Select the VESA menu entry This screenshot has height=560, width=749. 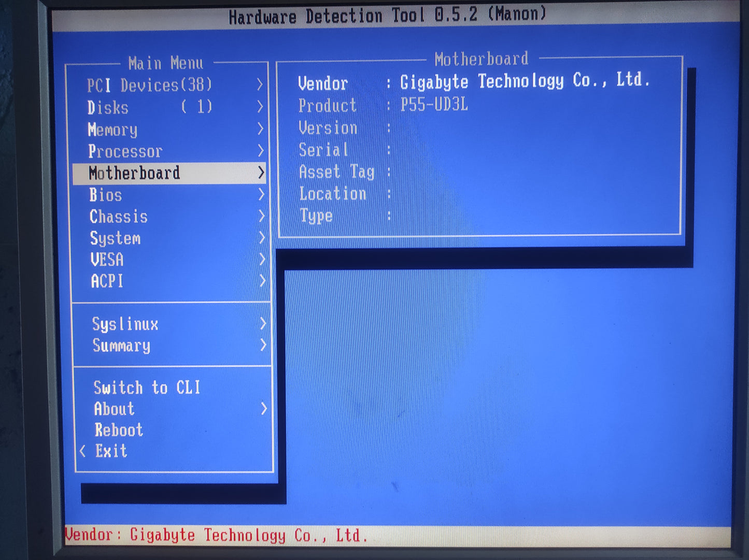pyautogui.click(x=107, y=260)
